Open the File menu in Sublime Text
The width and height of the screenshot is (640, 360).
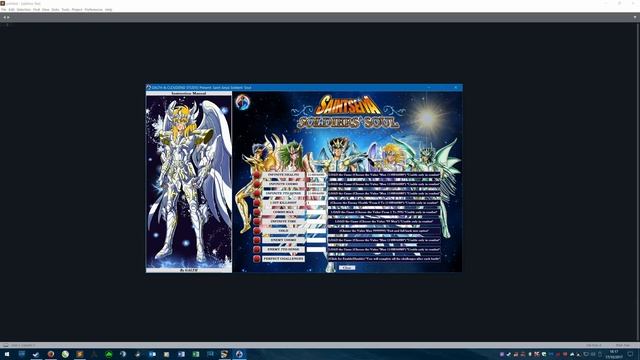click(3, 9)
